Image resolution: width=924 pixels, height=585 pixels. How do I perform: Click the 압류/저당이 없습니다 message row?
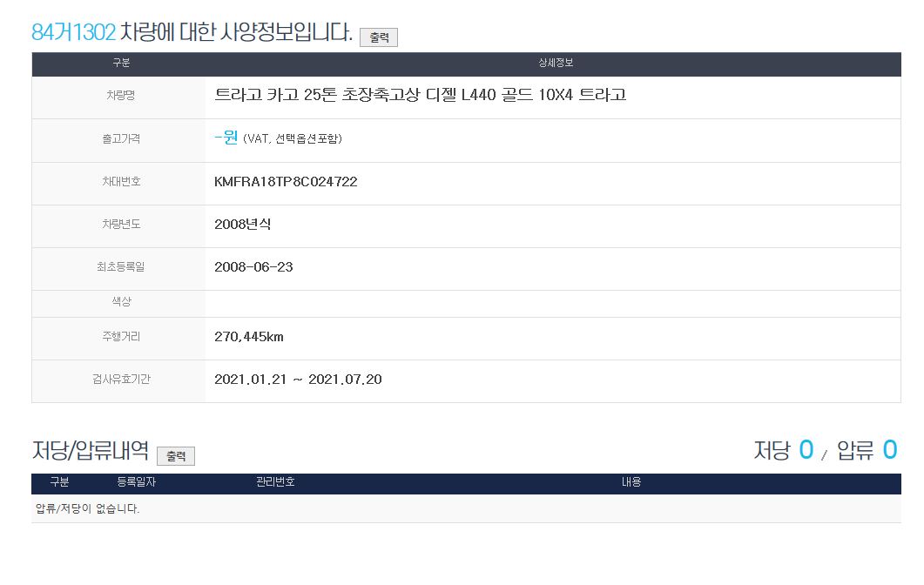86,509
